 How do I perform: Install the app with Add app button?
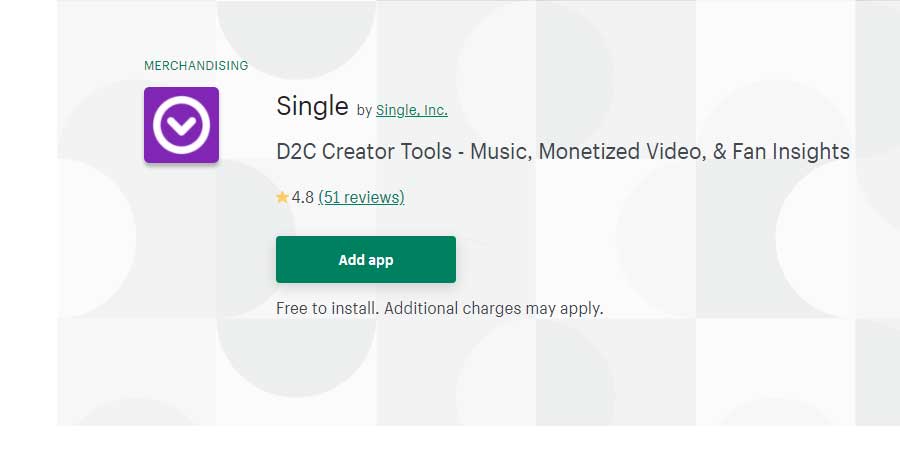click(x=366, y=259)
